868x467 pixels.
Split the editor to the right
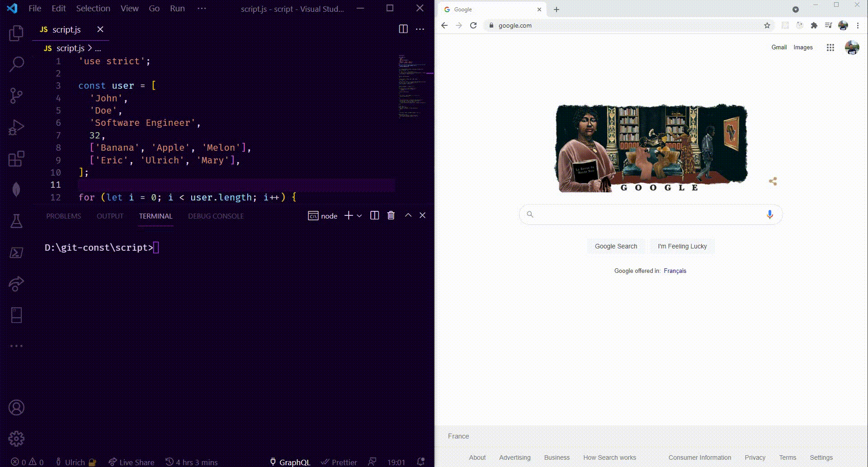coord(403,29)
